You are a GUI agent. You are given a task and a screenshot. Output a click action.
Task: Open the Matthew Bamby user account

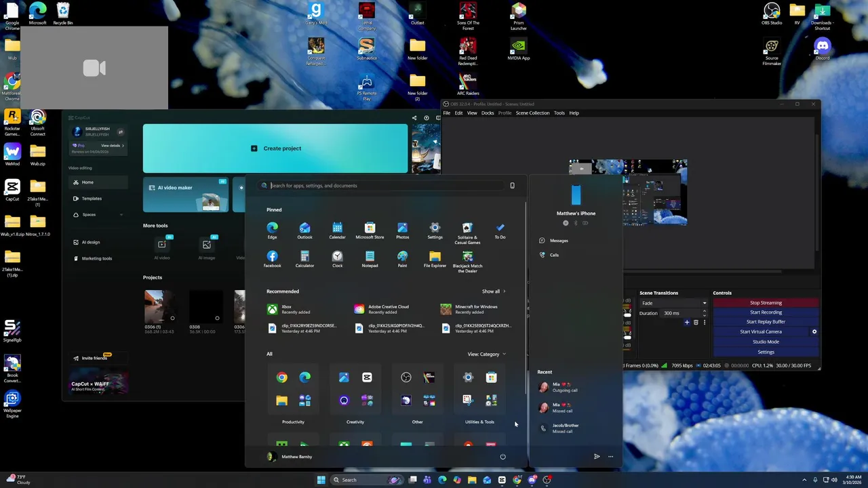tap(290, 457)
